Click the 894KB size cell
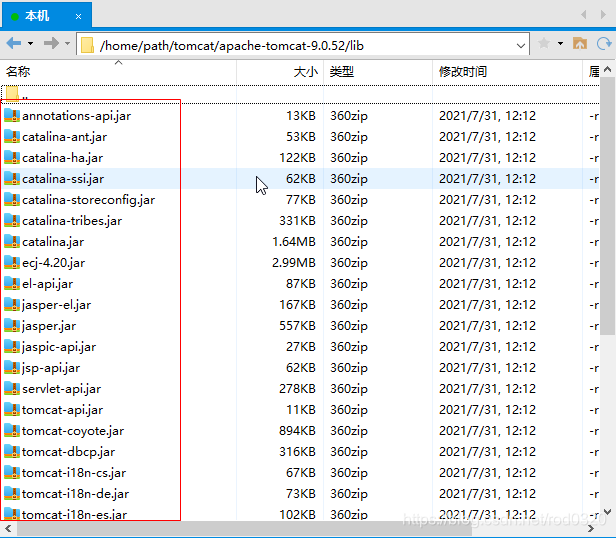Image resolution: width=616 pixels, height=538 pixels. tap(297, 431)
